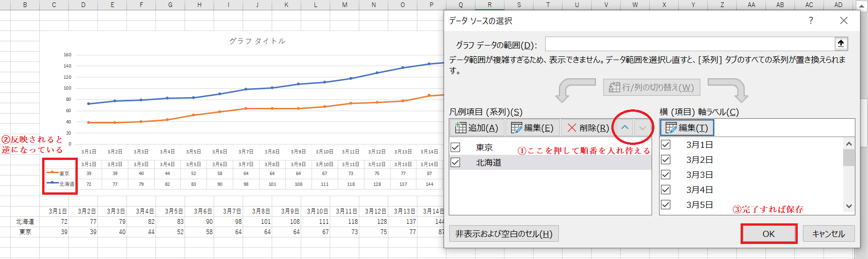Viewport: 868px width, 259px height.
Task: Toggle the 3月2日 axis label checkbox
Action: click(x=666, y=160)
